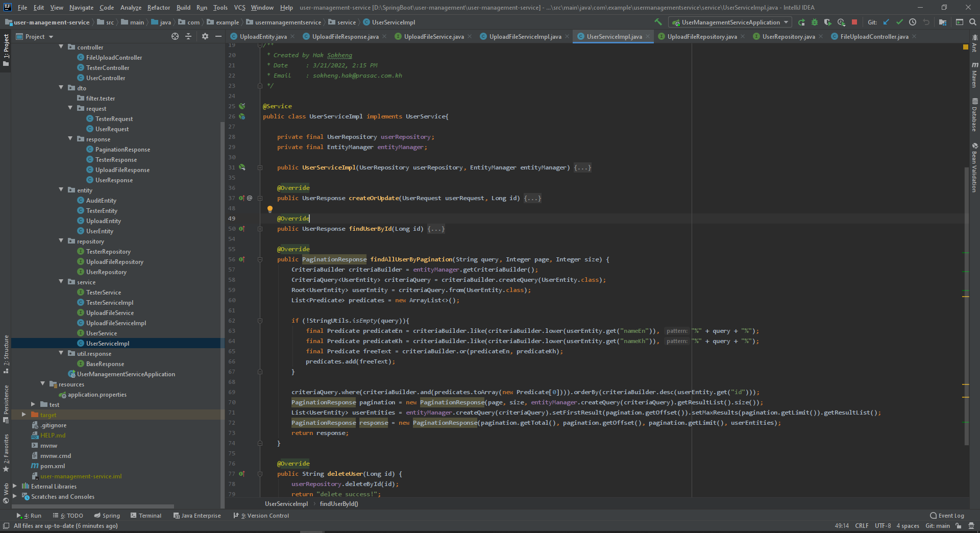Open the Git branch popup via Git: main

coord(938,525)
